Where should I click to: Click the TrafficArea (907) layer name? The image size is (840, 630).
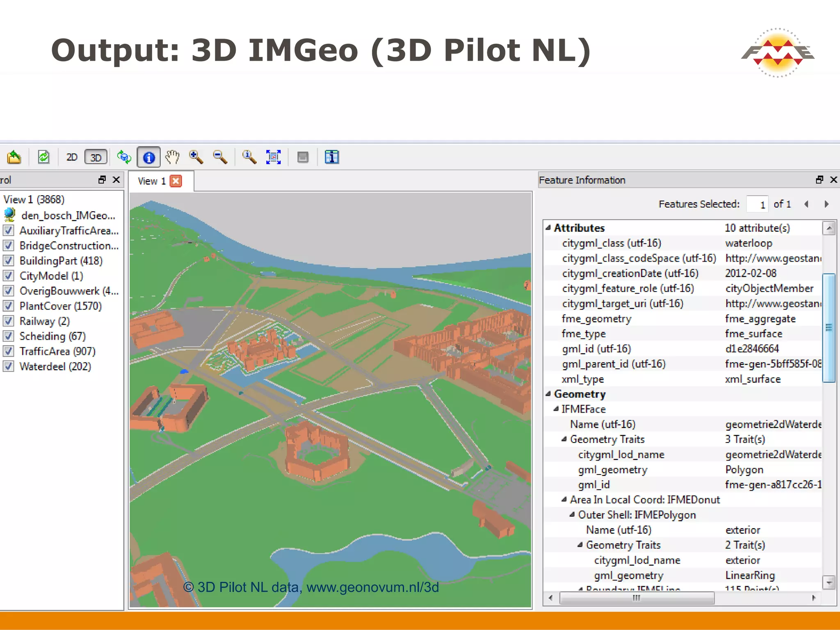(57, 352)
